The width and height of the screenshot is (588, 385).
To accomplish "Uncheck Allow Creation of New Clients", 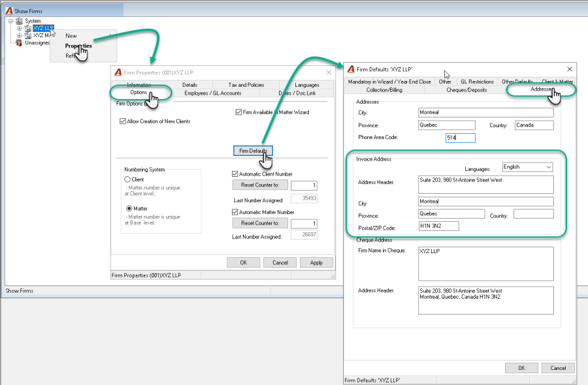I will [x=123, y=121].
